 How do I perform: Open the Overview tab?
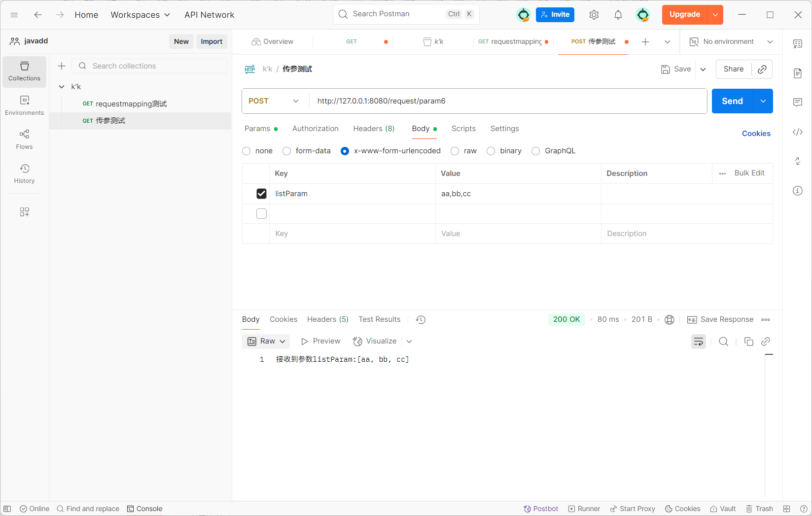[x=272, y=42]
